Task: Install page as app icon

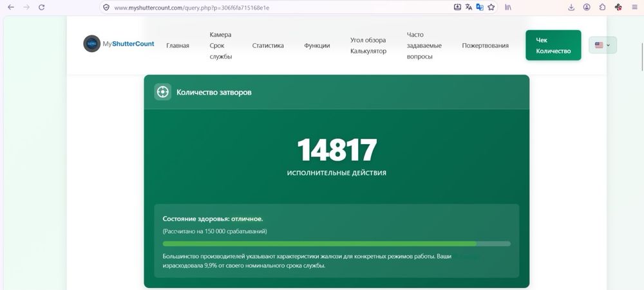Action: 457,7
